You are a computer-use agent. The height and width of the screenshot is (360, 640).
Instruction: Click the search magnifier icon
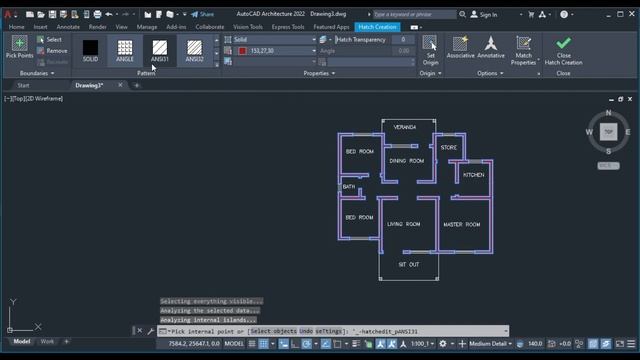pos(462,14)
